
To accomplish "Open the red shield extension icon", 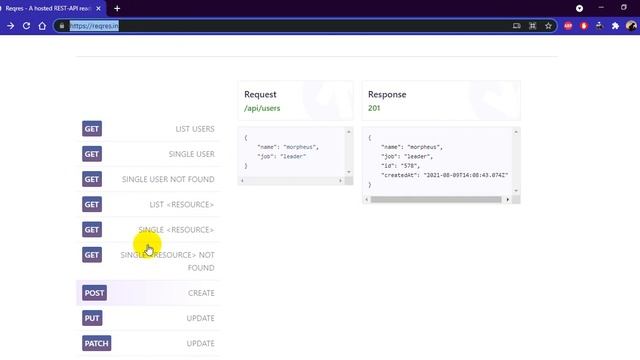I will pyautogui.click(x=584, y=26).
